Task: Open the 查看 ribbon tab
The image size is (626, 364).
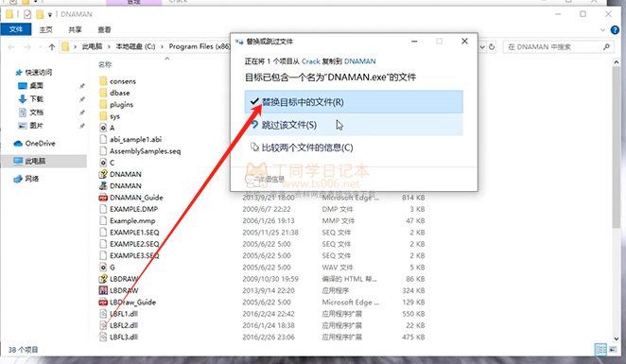Action: pyautogui.click(x=104, y=29)
